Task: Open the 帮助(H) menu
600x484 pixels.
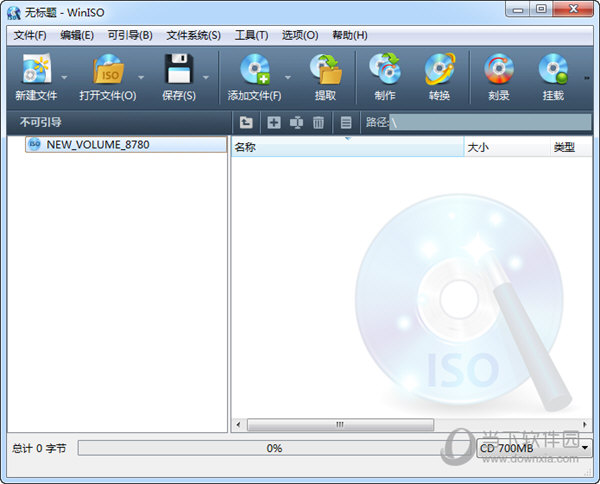Action: 350,36
